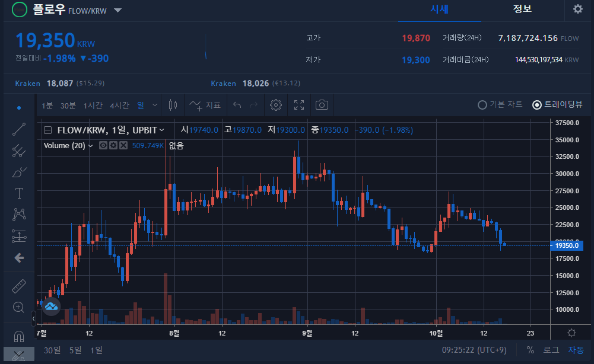
Task: Open indicators (지표) menu
Action: point(205,105)
